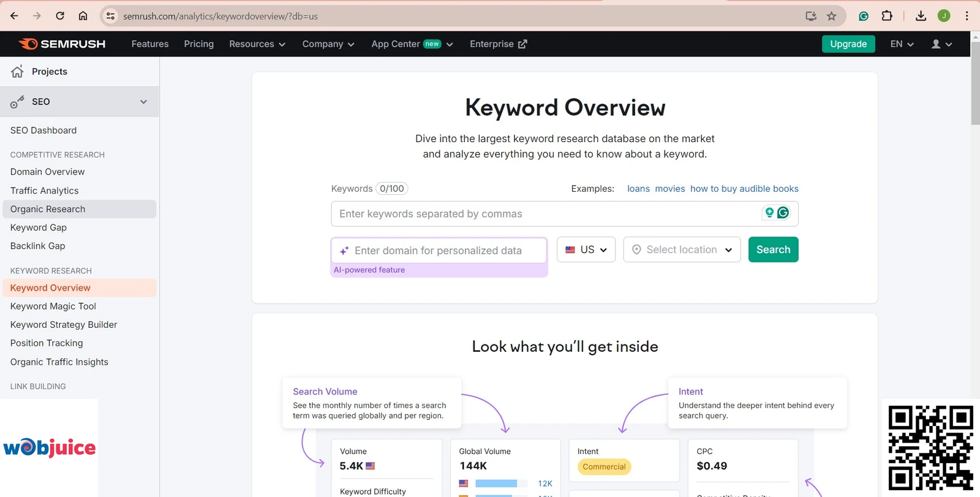Image resolution: width=980 pixels, height=497 pixels.
Task: Click the Global Volume 144K value
Action: 473,466
